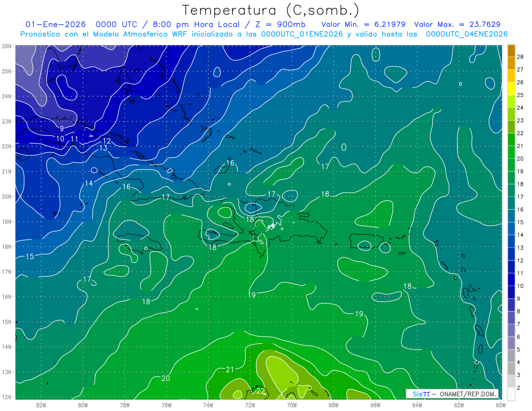Click the 66W longitude axis label

(375, 404)
